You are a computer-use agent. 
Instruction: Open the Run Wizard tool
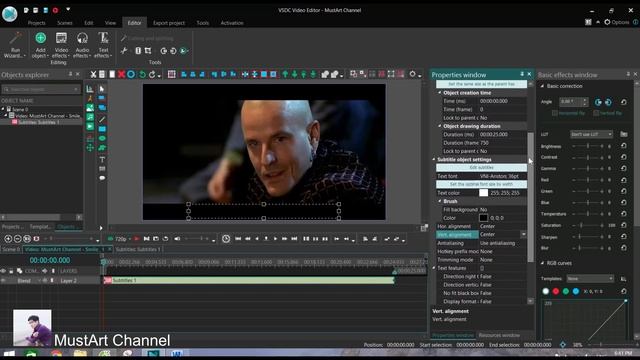coord(15,45)
